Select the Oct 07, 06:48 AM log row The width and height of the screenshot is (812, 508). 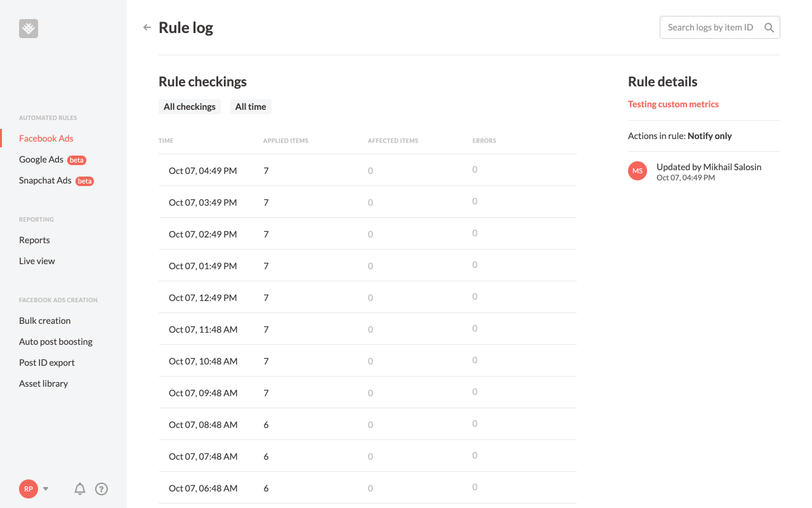(368, 488)
